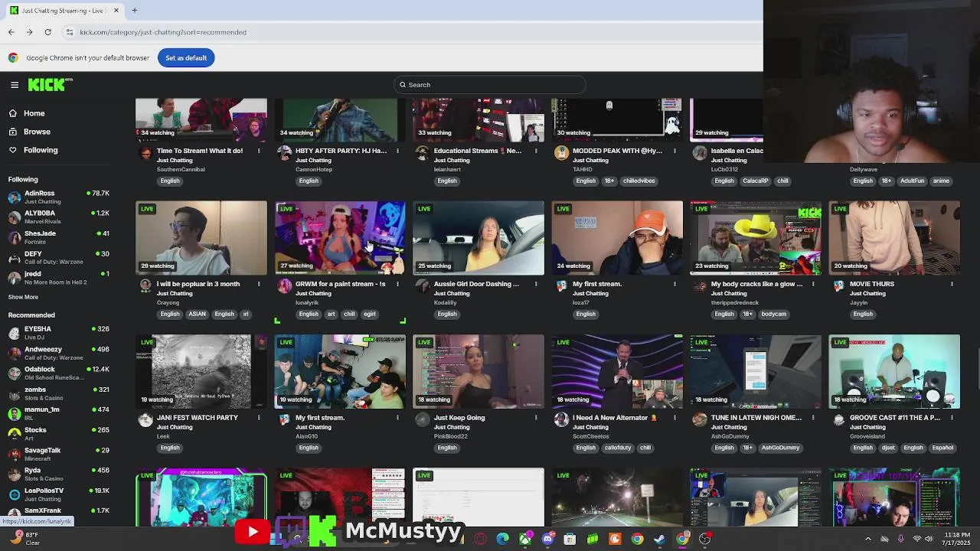
Task: Click 'MOVIE THURS' stream title
Action: click(x=871, y=284)
